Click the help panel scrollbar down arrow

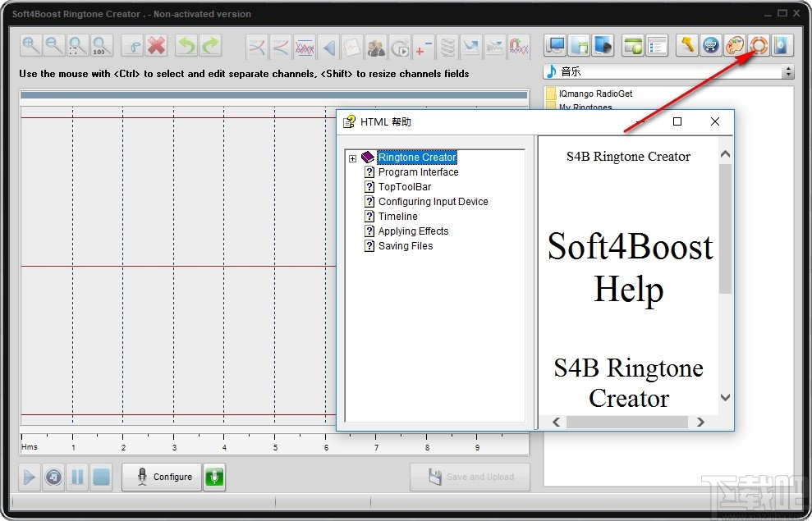pyautogui.click(x=723, y=397)
